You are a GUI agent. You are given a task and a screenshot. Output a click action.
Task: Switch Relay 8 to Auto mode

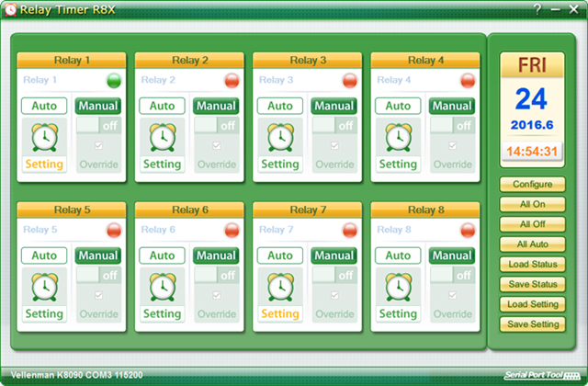coord(398,255)
